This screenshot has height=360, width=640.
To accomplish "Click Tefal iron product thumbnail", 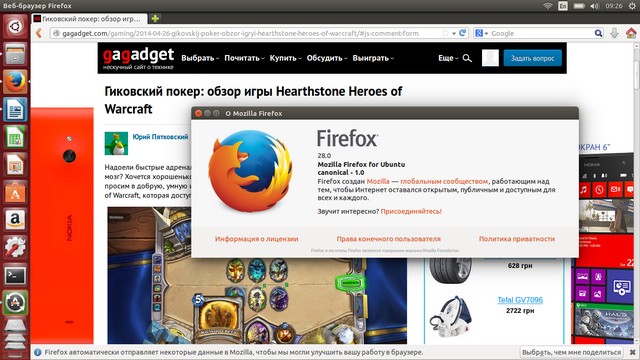I will pos(451,316).
